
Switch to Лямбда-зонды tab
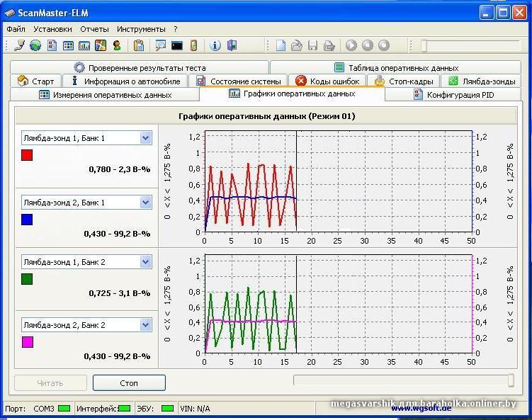click(x=481, y=81)
